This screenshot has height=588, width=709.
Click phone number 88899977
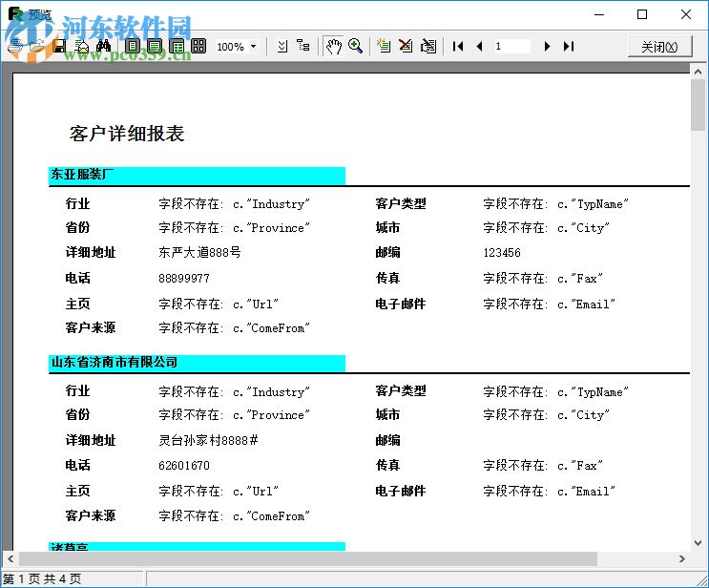coord(184,278)
